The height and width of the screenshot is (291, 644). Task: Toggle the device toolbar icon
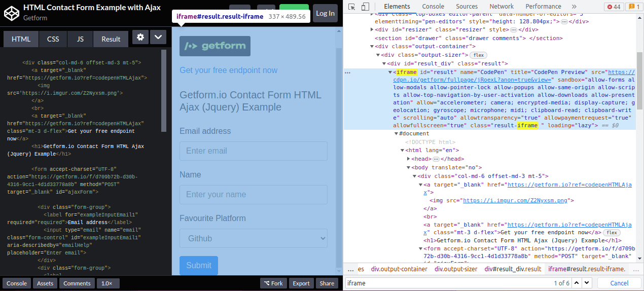365,7
